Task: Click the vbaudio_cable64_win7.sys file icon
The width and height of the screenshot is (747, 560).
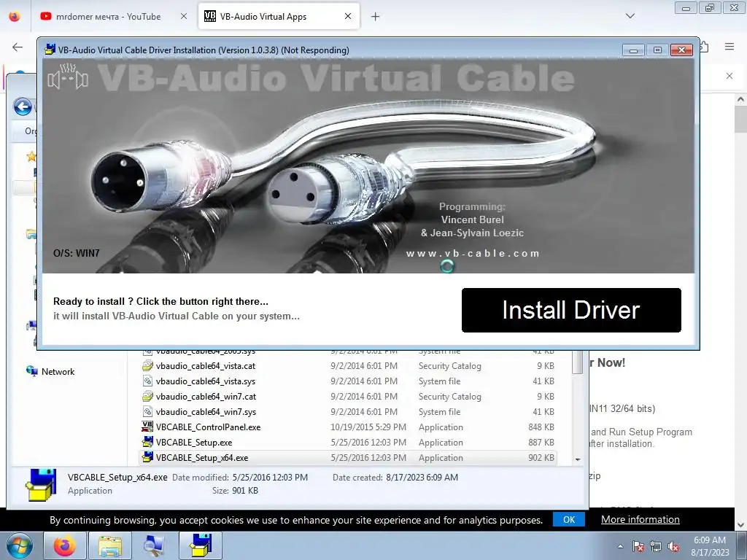Action: (x=147, y=411)
